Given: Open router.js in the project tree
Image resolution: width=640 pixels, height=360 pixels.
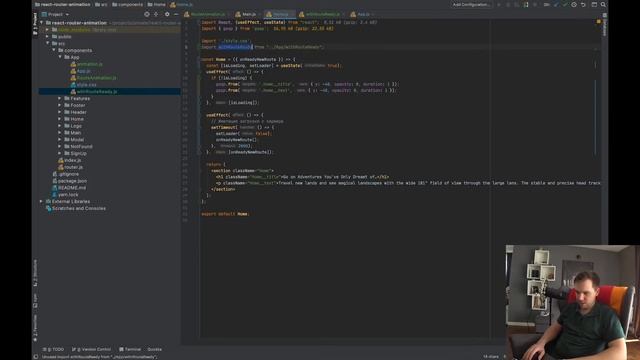Looking at the screenshot, I should [x=71, y=167].
